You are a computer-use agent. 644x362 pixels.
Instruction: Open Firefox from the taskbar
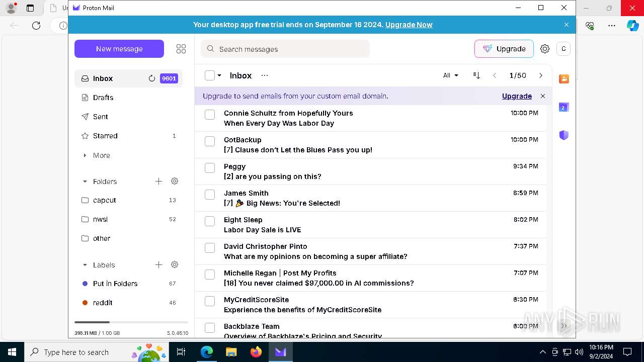(x=256, y=352)
